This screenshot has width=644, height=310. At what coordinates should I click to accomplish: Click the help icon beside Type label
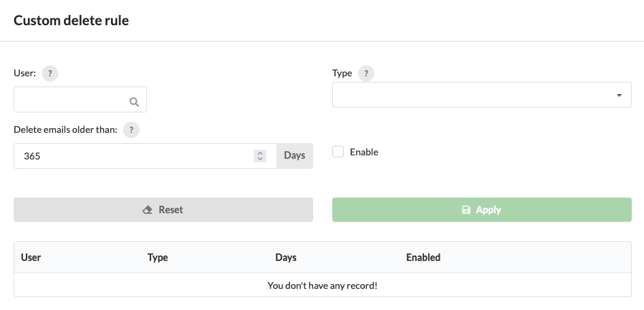pos(366,73)
